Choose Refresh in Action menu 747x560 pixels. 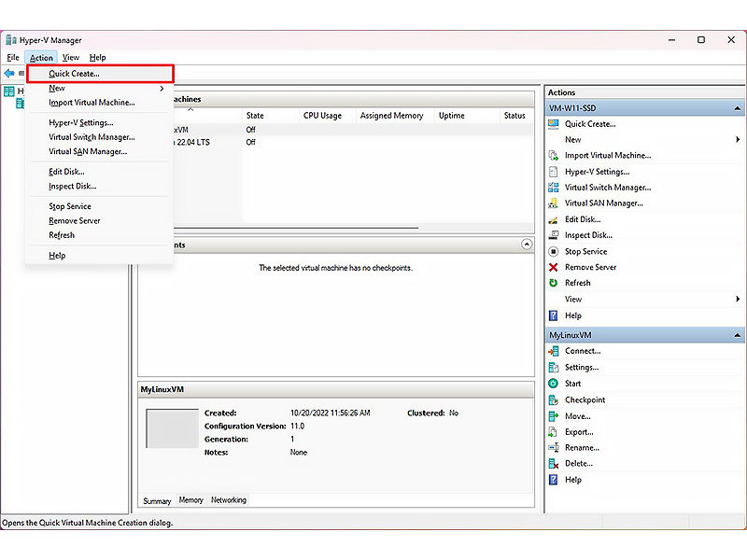(99, 235)
